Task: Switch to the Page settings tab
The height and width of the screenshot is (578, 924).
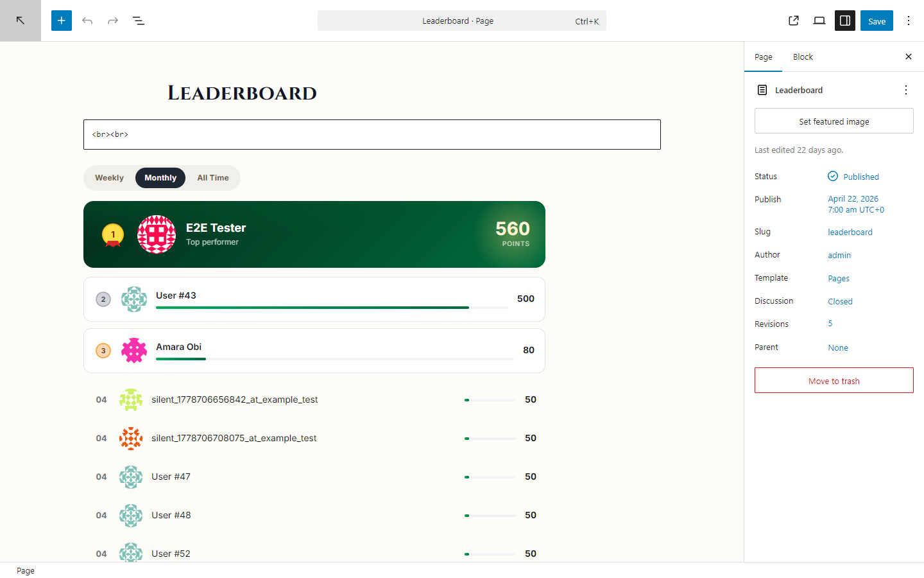Action: pos(764,57)
